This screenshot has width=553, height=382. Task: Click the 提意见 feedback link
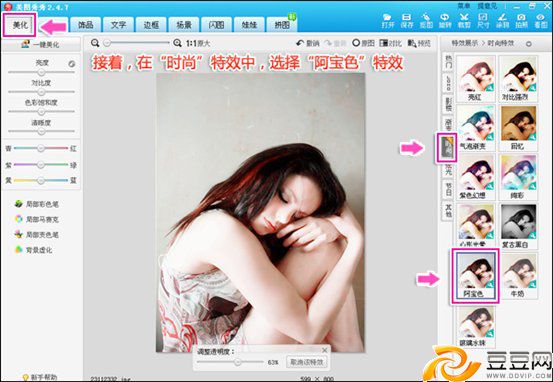pyautogui.click(x=487, y=6)
